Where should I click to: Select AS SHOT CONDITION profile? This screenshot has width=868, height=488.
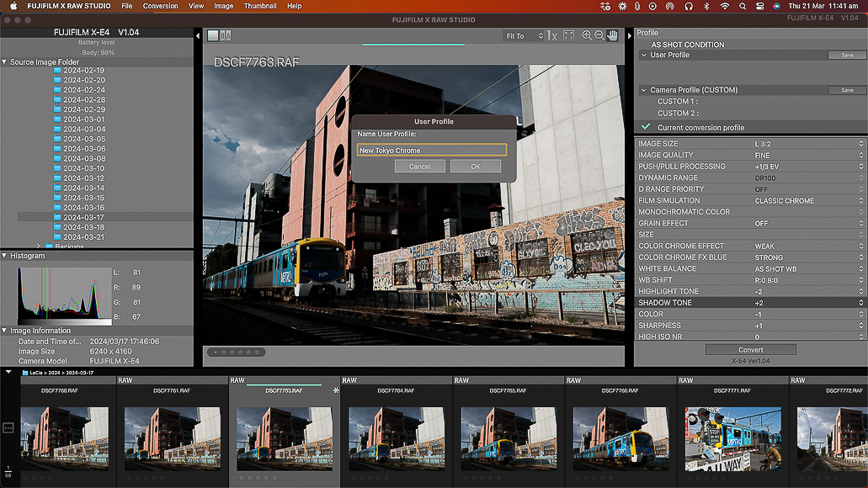(688, 45)
